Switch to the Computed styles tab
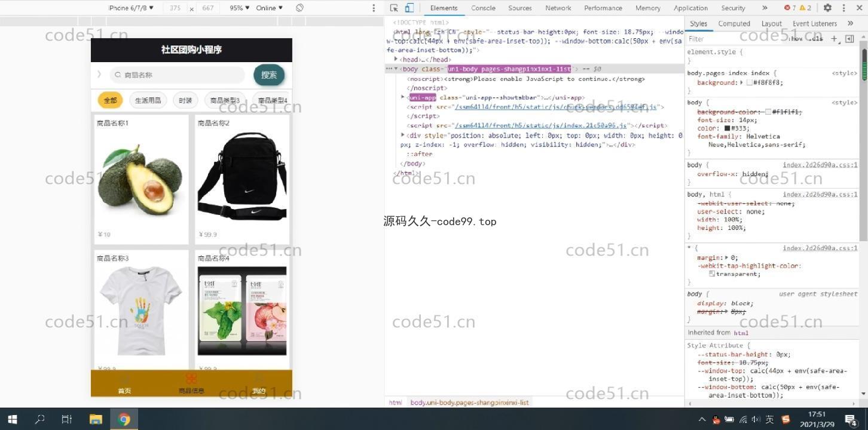Image resolution: width=868 pixels, height=430 pixels. pyautogui.click(x=734, y=23)
